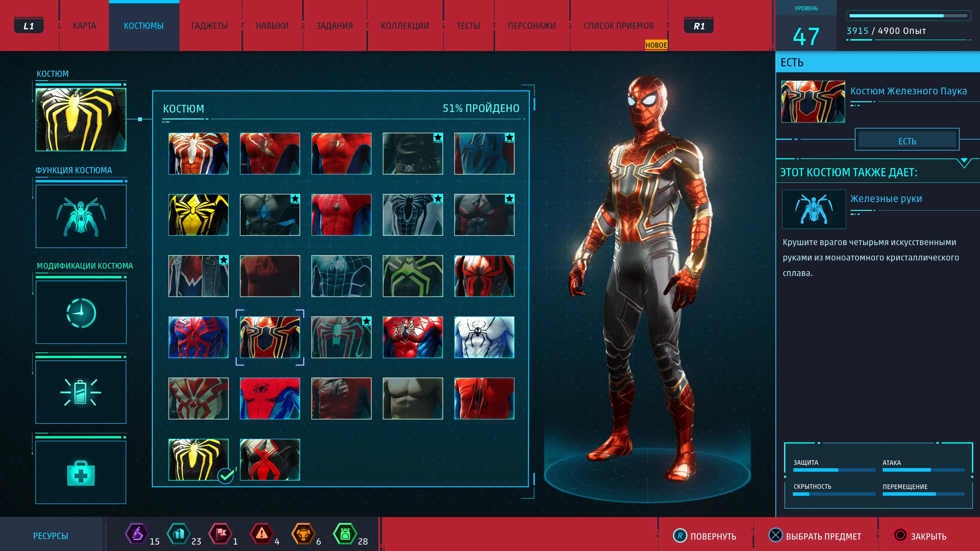The width and height of the screenshot is (980, 551).
Task: Select the Mark III red-black armor suit
Action: click(x=484, y=276)
